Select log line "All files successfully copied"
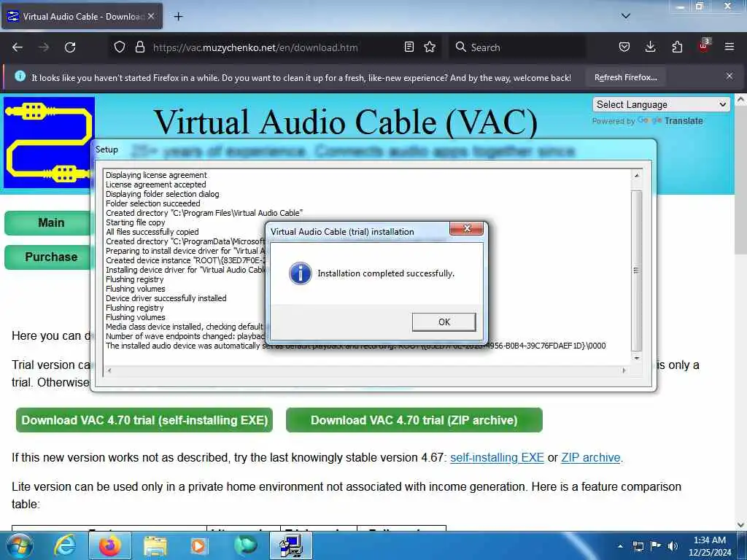747x560 pixels. point(152,232)
